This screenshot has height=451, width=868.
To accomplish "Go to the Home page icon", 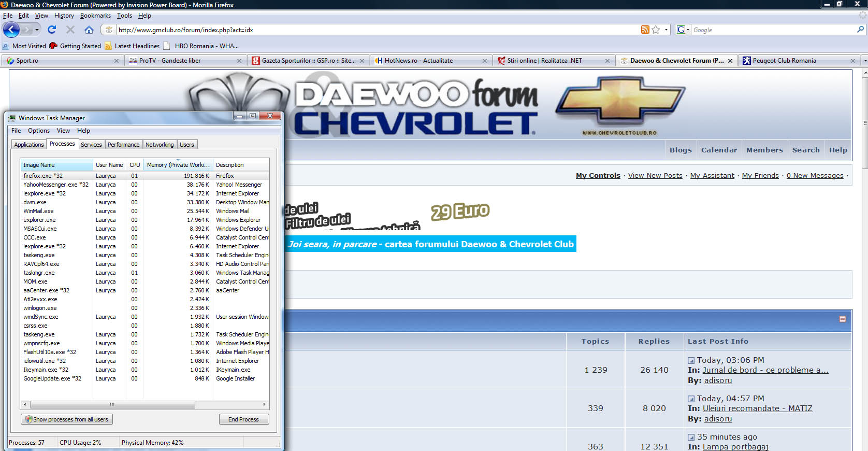I will pyautogui.click(x=89, y=30).
